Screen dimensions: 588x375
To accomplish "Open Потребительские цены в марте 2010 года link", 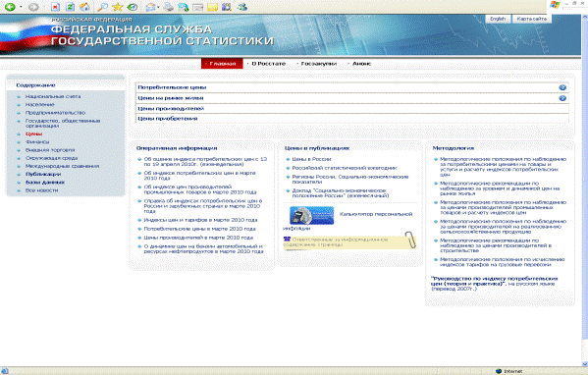I will pyautogui.click(x=200, y=229).
